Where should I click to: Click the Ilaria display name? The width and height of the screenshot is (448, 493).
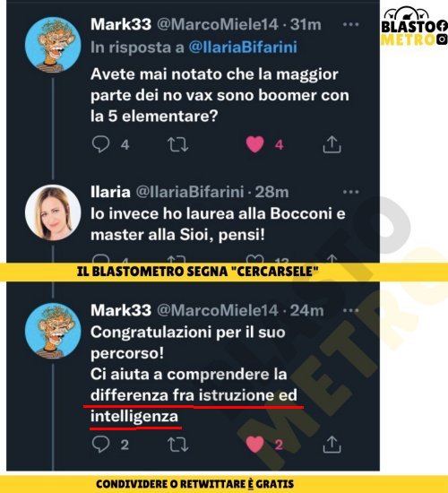click(x=110, y=192)
